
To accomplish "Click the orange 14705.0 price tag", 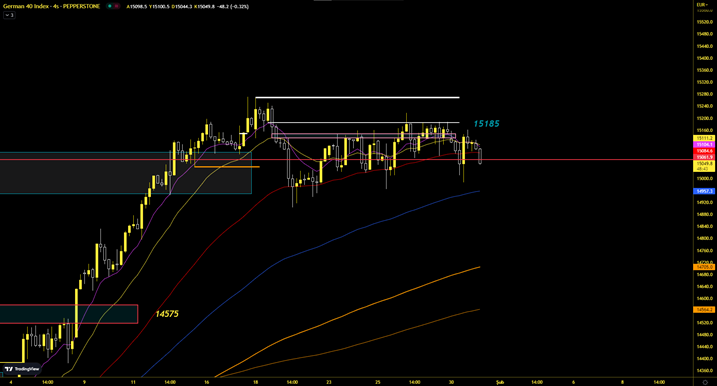I will click(704, 267).
